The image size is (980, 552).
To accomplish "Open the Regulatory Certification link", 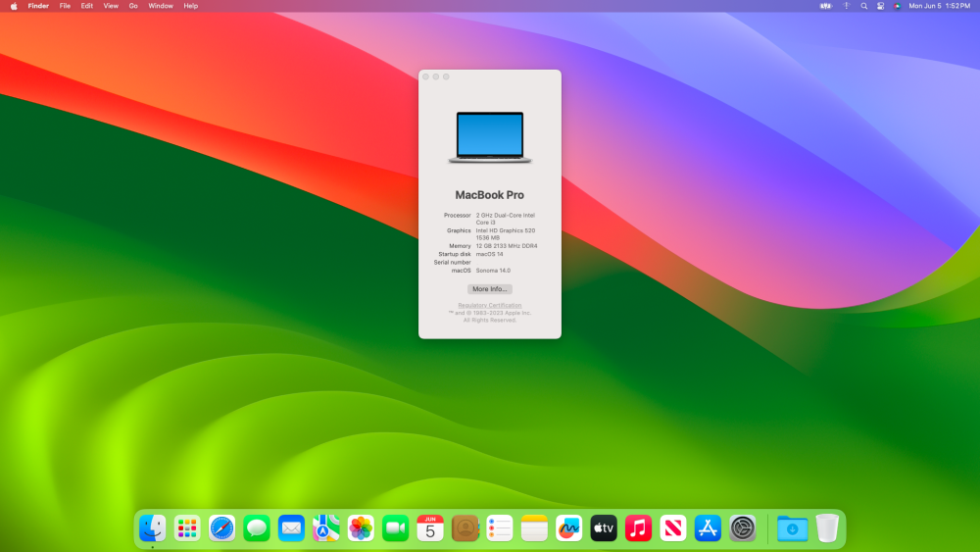I will [x=489, y=305].
